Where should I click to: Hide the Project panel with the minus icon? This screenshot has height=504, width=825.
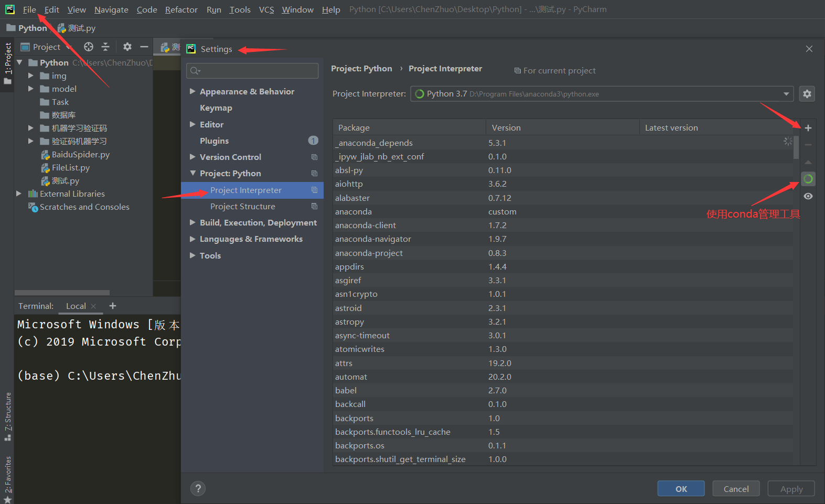pyautogui.click(x=144, y=47)
